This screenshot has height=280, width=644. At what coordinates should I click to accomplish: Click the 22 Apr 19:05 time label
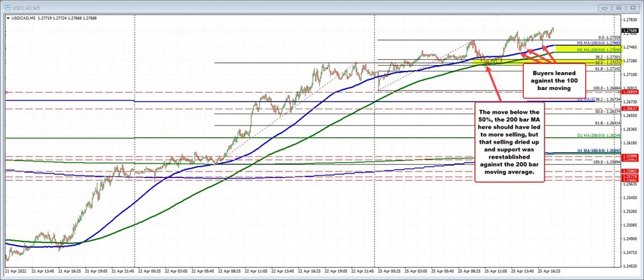click(337, 271)
